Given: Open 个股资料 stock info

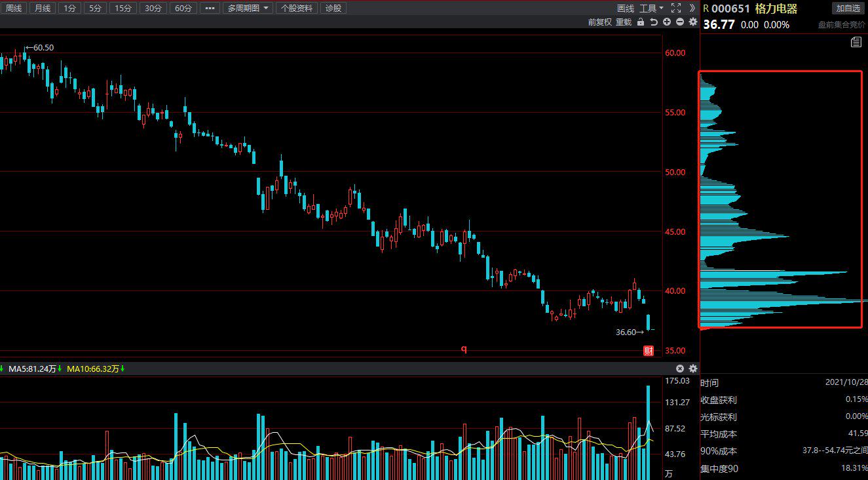Looking at the screenshot, I should click(297, 8).
